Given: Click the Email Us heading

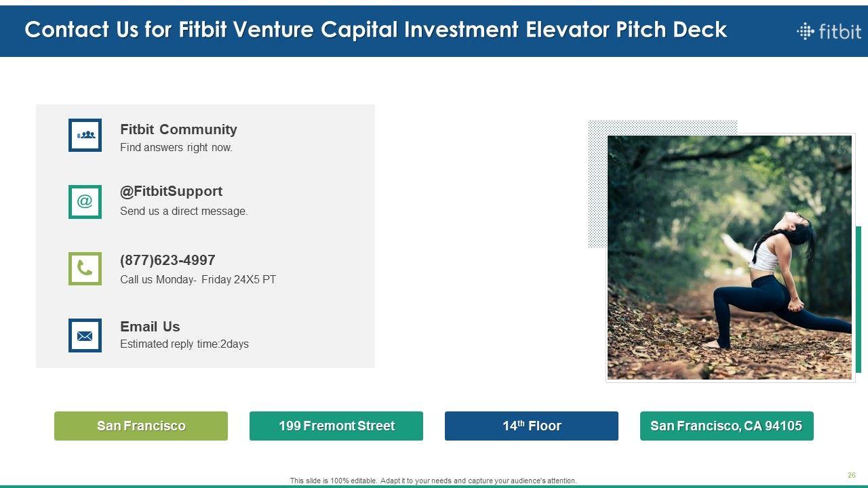Looking at the screenshot, I should [x=150, y=327].
